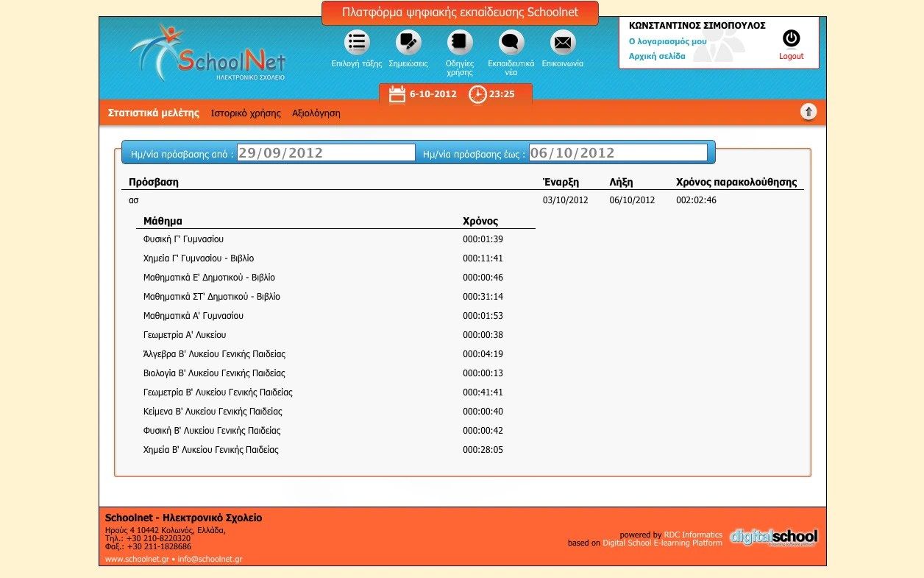This screenshot has width=924, height=578.
Task: Click the Logout text link
Action: (792, 56)
